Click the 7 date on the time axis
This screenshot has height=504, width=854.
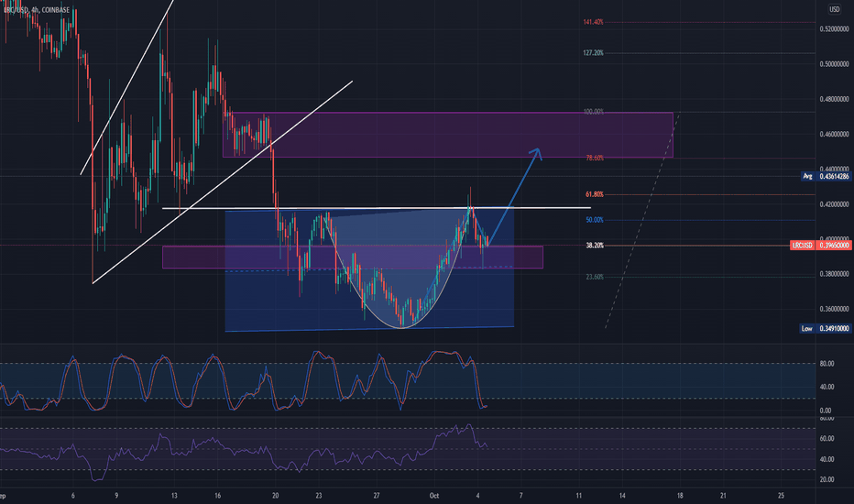(x=520, y=496)
